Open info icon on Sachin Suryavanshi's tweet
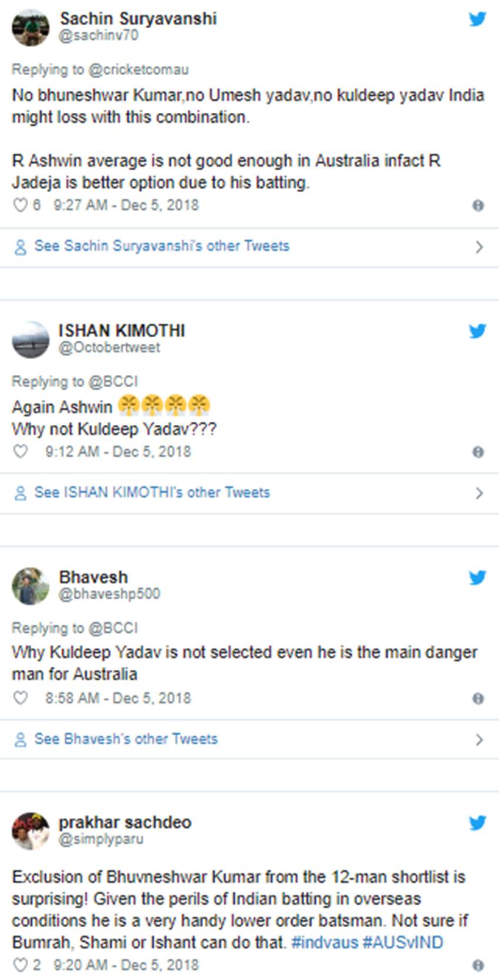 (x=478, y=206)
